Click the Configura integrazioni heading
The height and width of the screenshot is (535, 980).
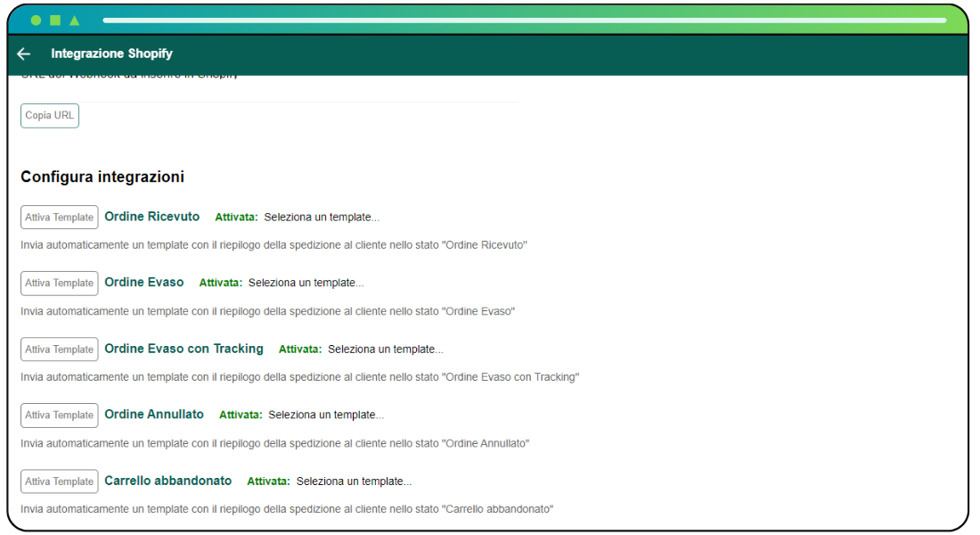click(x=102, y=177)
